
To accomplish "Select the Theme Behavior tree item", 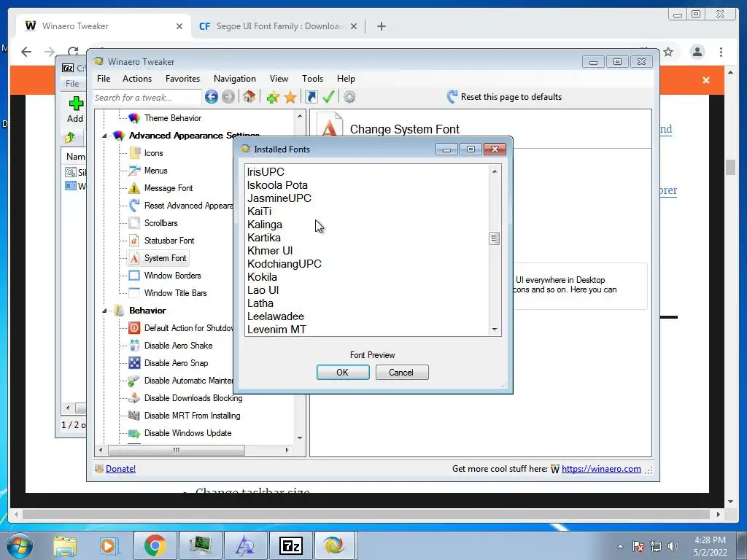I will tap(173, 118).
